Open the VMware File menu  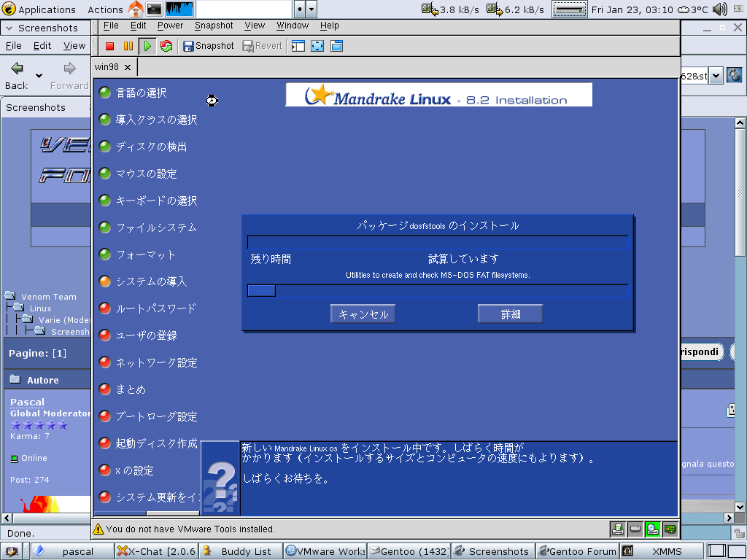[111, 26]
